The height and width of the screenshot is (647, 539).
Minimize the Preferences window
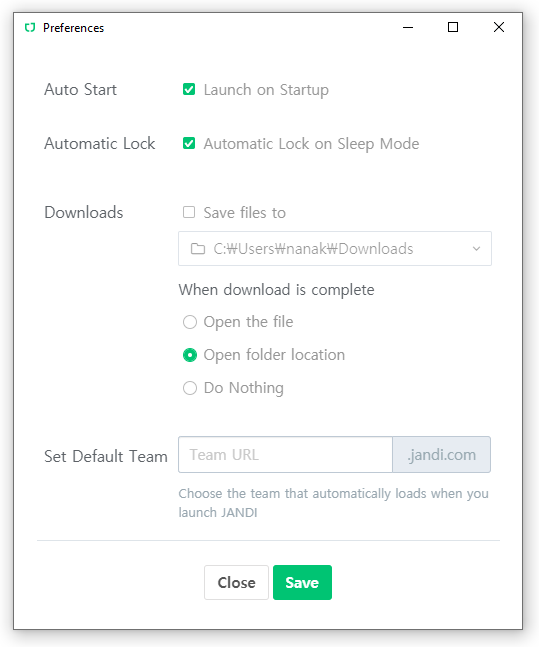pyautogui.click(x=408, y=27)
